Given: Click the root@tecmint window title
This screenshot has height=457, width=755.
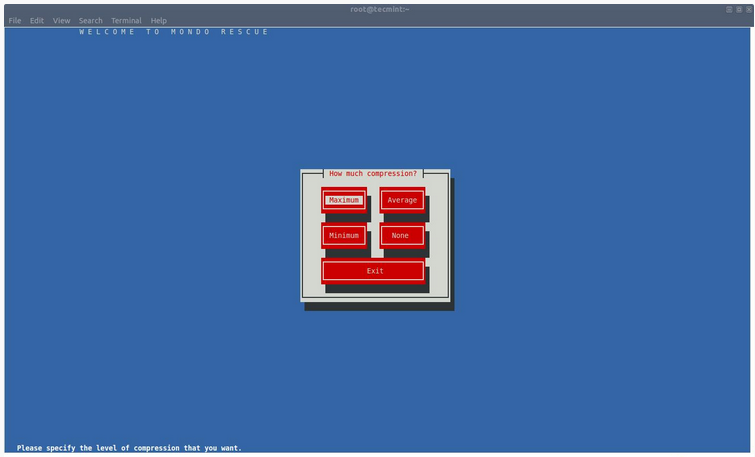Looking at the screenshot, I should tap(380, 9).
